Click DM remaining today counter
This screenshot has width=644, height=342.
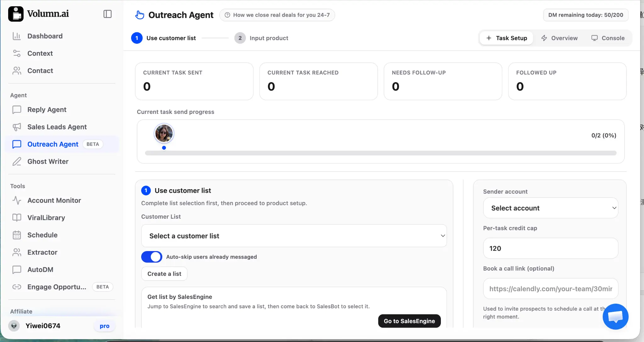coord(586,15)
